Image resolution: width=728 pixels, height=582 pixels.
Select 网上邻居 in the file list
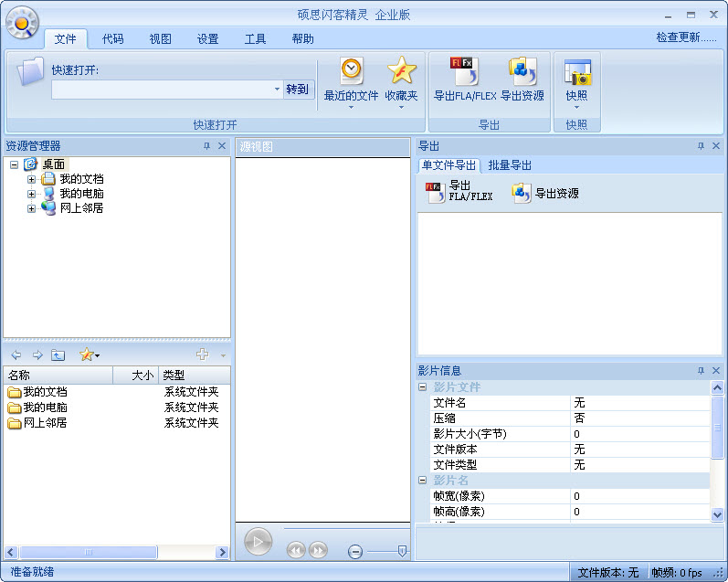pos(37,423)
